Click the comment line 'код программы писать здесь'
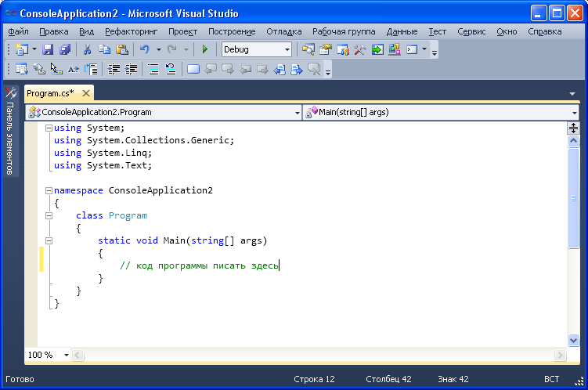The width and height of the screenshot is (588, 390). (199, 266)
